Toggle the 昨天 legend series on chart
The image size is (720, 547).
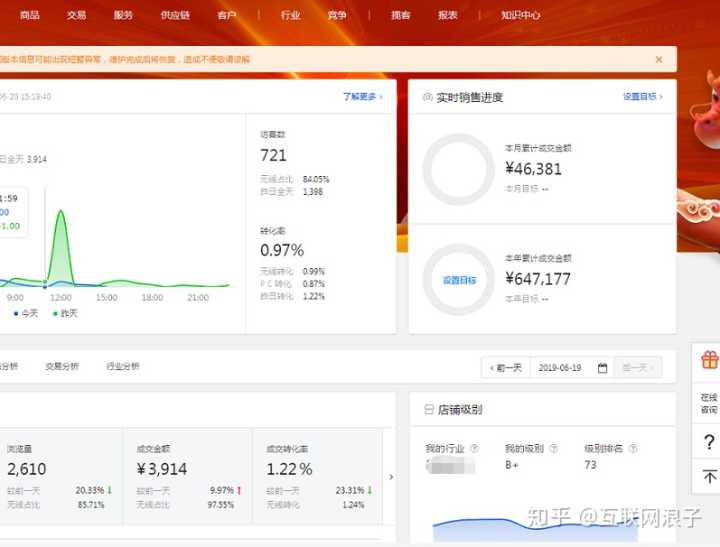(x=65, y=313)
